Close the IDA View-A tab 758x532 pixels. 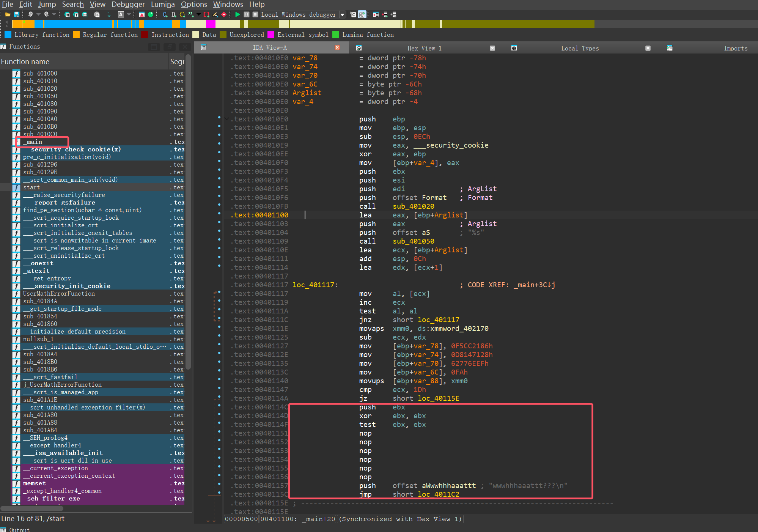[337, 47]
